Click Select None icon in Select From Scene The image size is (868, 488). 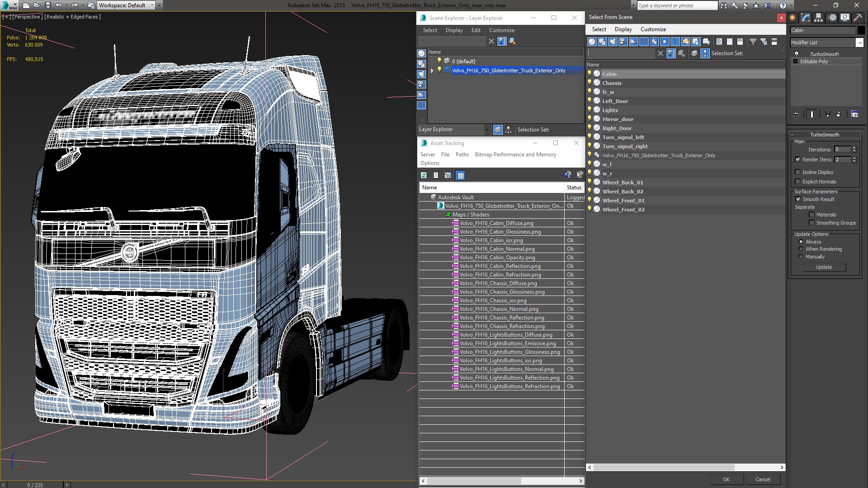click(730, 42)
